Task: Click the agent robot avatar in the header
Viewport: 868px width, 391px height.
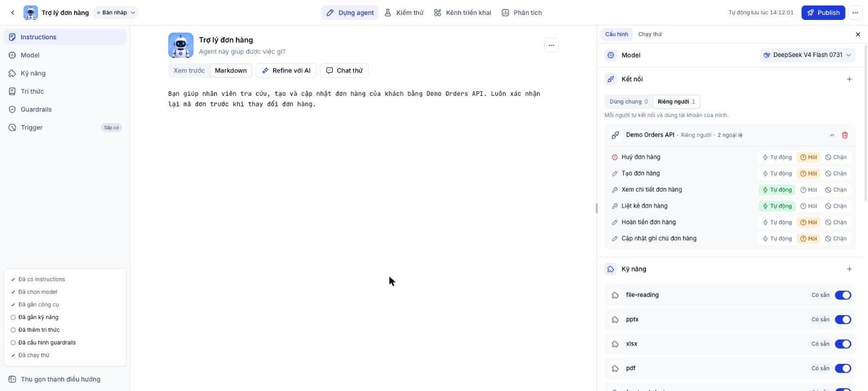Action: pyautogui.click(x=30, y=13)
